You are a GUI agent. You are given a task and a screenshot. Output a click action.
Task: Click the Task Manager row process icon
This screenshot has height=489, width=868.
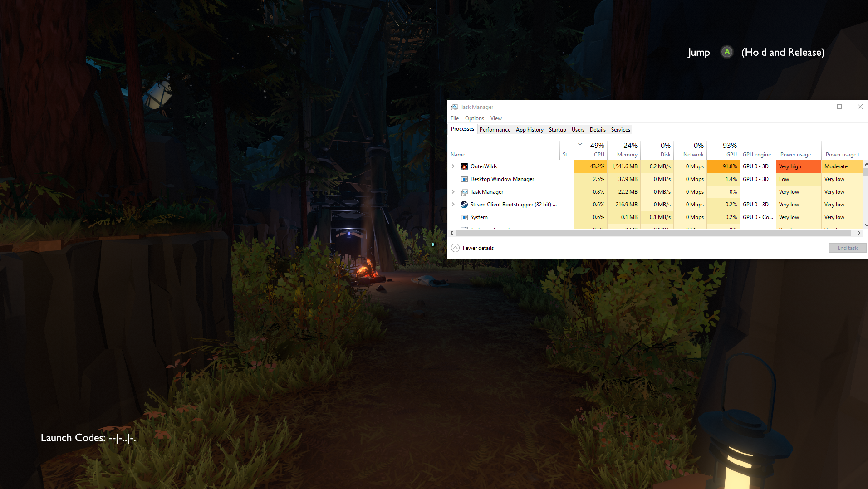(x=464, y=192)
